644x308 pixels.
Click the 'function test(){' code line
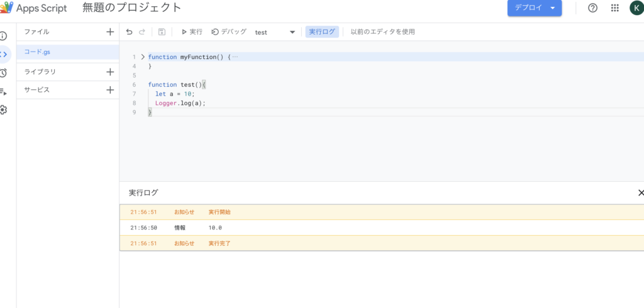[177, 85]
